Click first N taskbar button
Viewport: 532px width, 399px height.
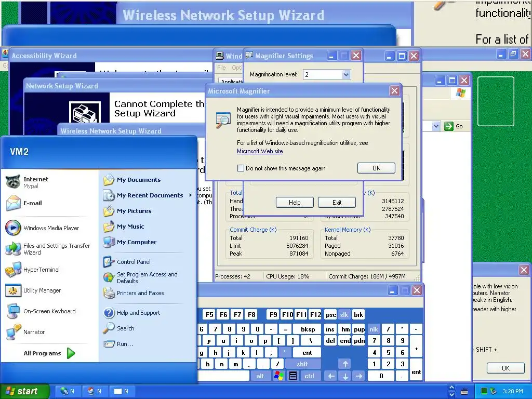68,391
